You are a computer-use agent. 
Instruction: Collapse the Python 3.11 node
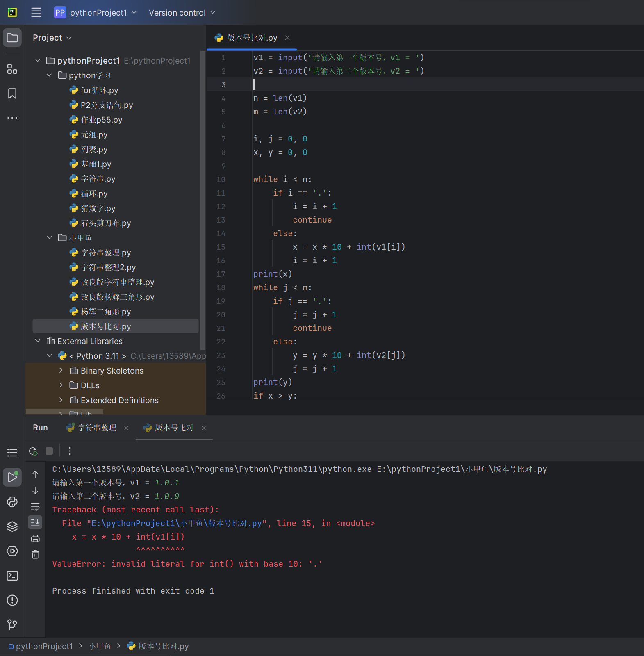coord(49,356)
